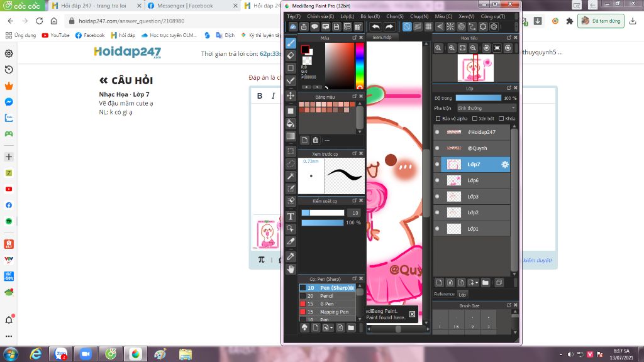Viewport: 644px width, 362px height.
Task: Click the Redo arrow in toolbar
Action: 389,26
